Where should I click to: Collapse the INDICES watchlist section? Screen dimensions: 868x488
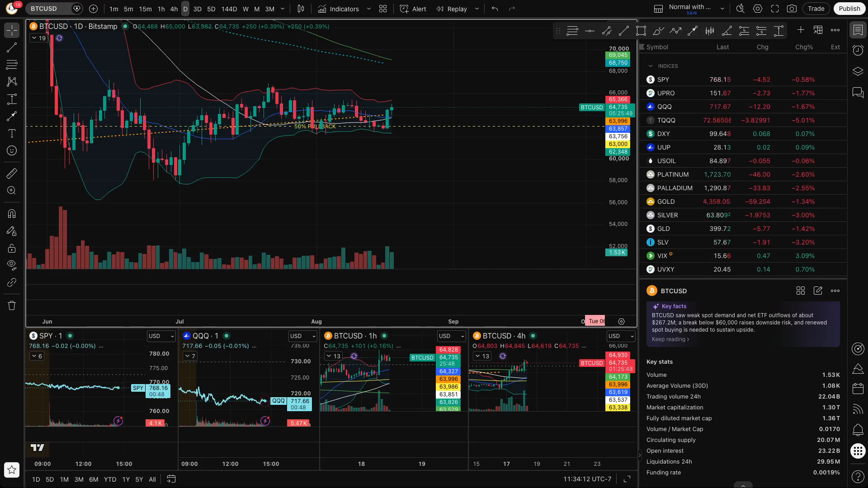pos(651,66)
